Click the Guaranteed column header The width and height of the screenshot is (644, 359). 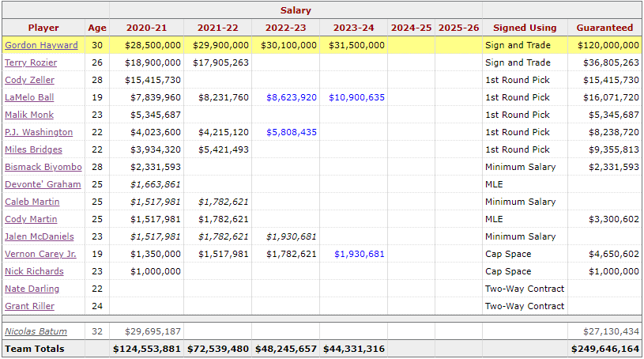[x=604, y=28]
